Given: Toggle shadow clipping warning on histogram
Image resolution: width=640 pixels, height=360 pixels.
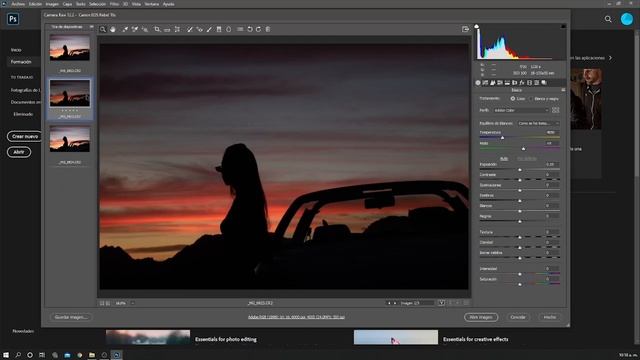Looking at the screenshot, I should (476, 27).
